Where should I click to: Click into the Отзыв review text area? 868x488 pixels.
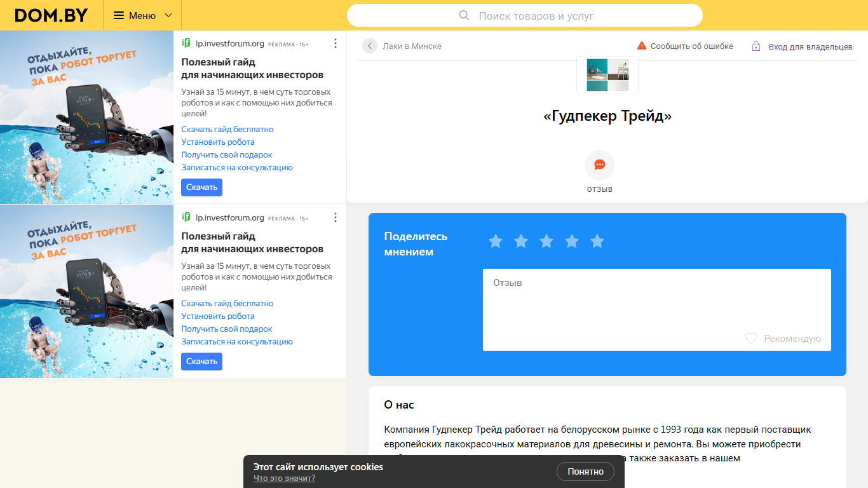click(x=657, y=309)
